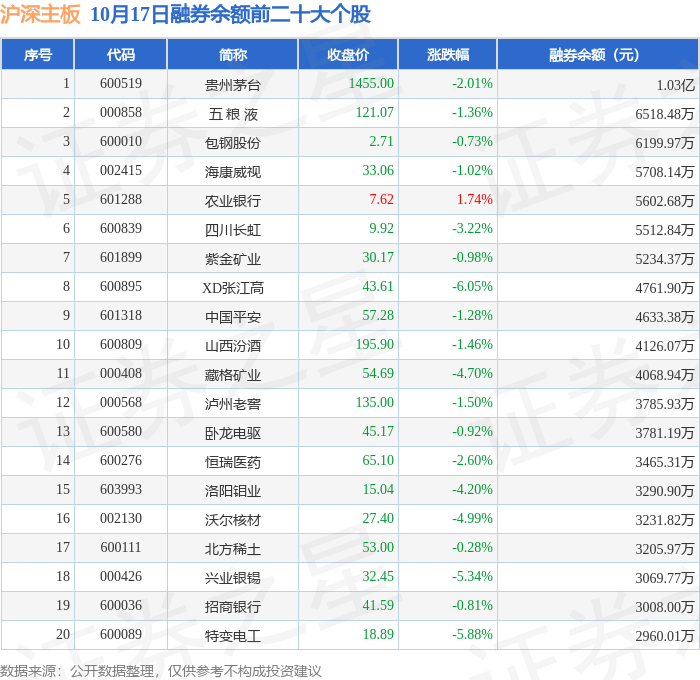700x680 pixels.
Task: Click closing price 195.90
Action: [375, 345]
